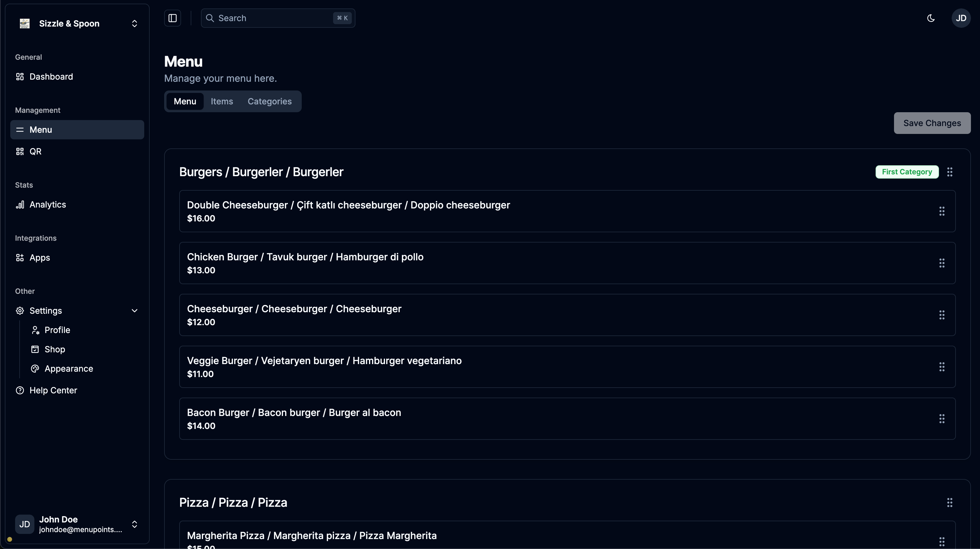Switch to the Items tab

coord(222,101)
